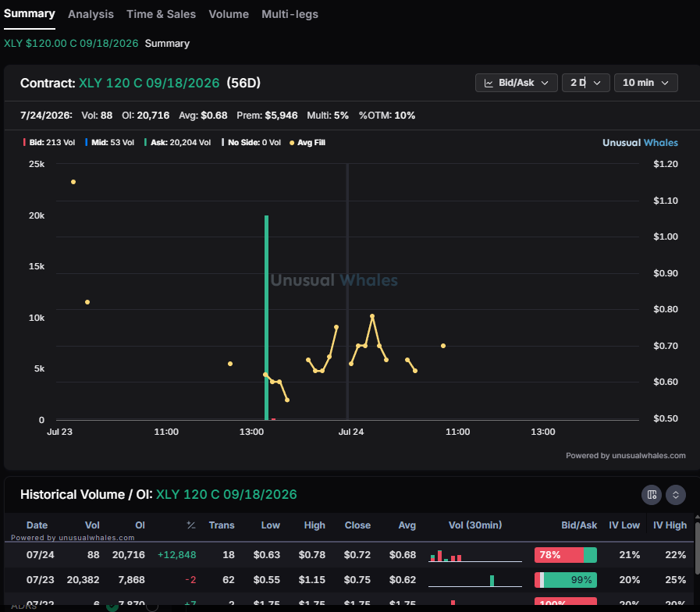This screenshot has height=612, width=700.
Task: Sort table by High column header
Action: (x=314, y=525)
